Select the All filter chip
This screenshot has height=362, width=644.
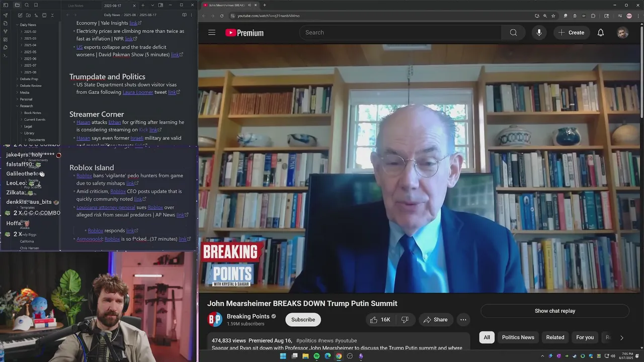[487, 337]
